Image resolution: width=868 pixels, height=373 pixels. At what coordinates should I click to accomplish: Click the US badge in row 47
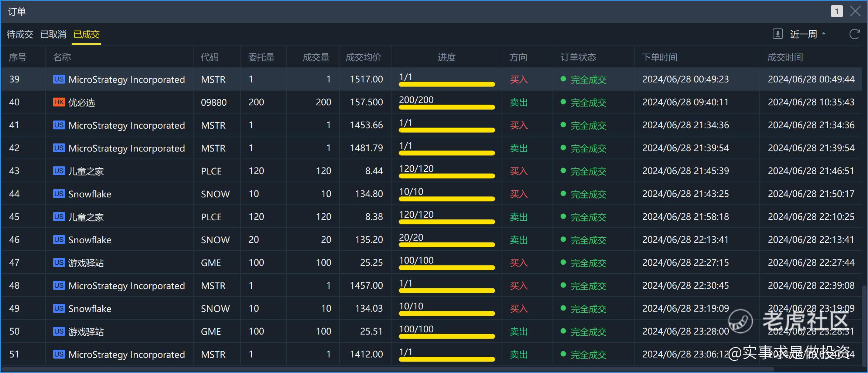(x=59, y=262)
